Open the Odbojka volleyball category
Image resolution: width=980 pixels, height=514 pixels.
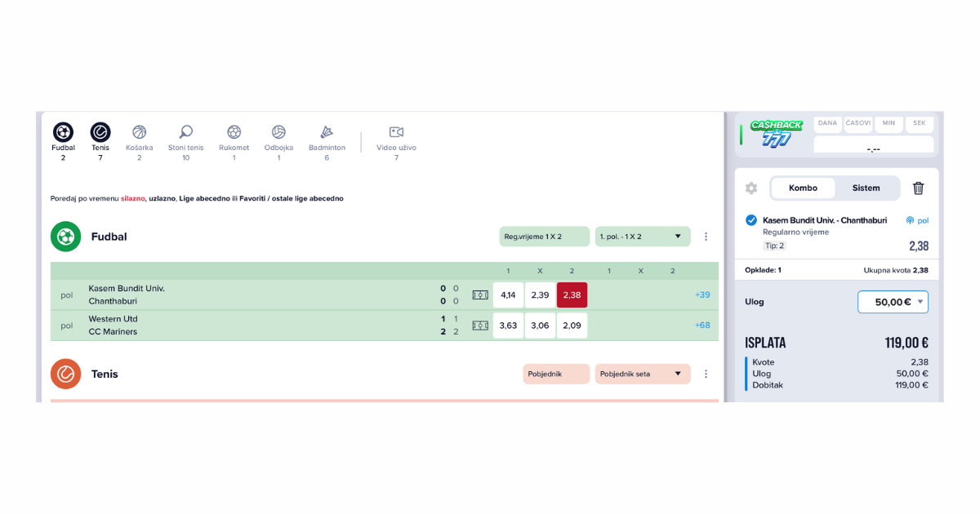coord(278,133)
